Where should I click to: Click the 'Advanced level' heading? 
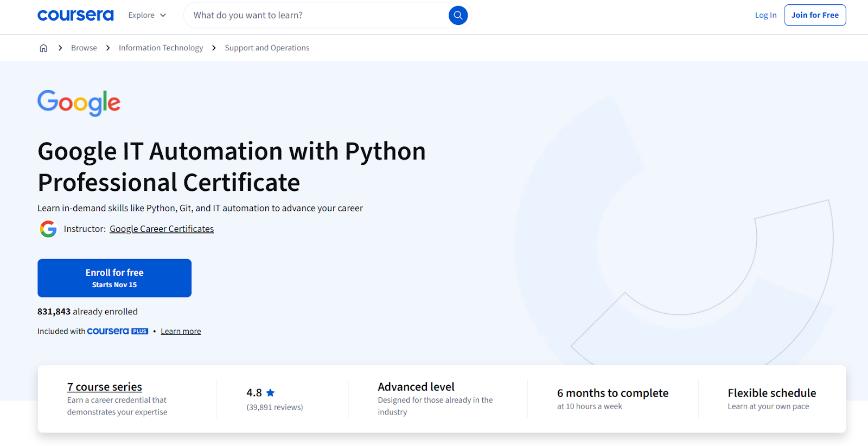(x=416, y=387)
